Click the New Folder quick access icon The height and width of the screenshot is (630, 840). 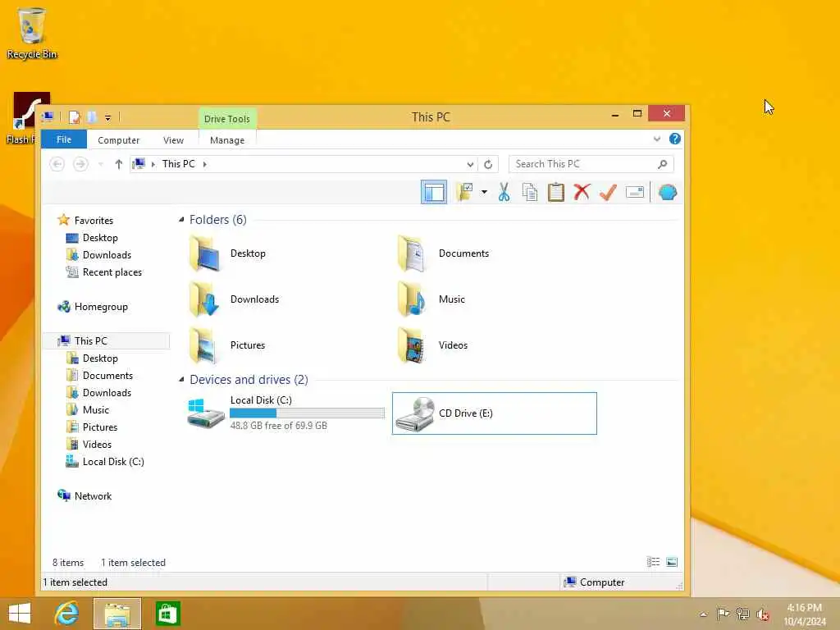[x=92, y=116]
